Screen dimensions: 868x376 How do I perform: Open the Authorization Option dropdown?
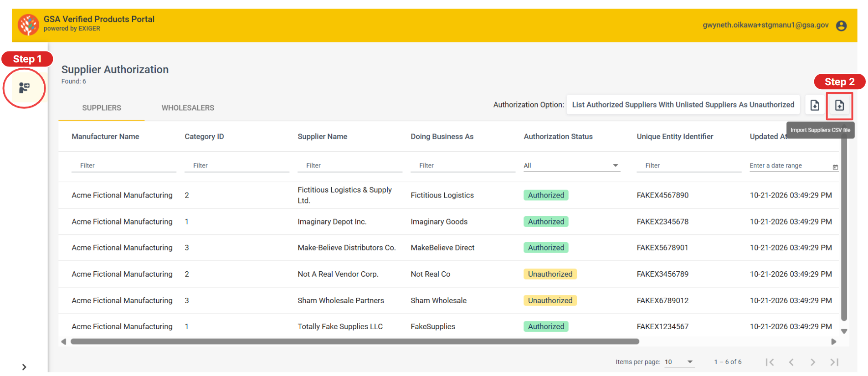(683, 105)
